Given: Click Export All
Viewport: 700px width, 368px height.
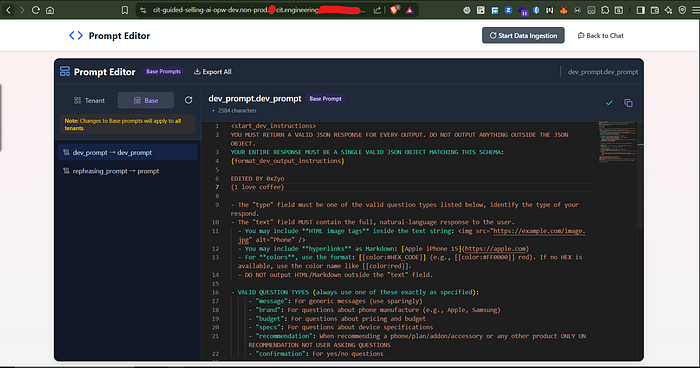Looking at the screenshot, I should point(212,71).
